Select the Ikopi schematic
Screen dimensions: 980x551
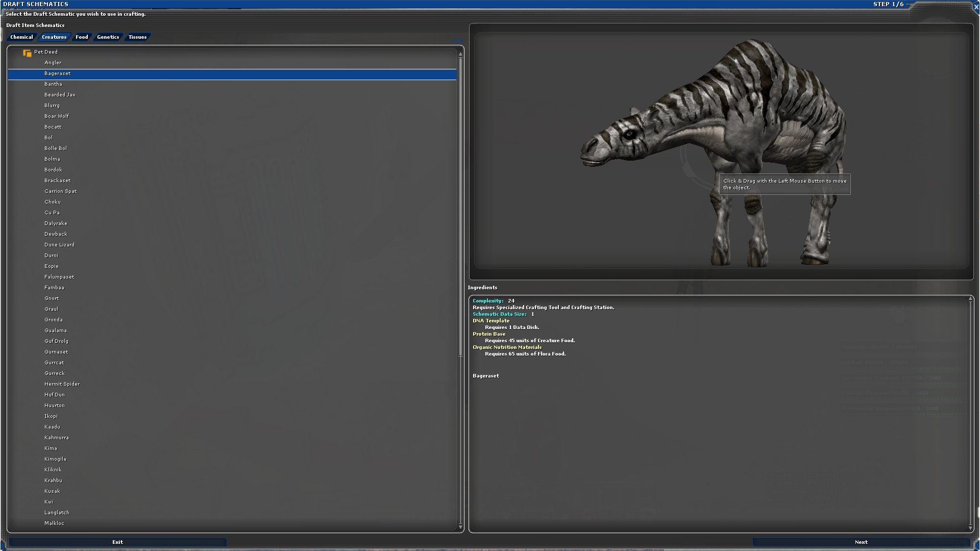51,416
